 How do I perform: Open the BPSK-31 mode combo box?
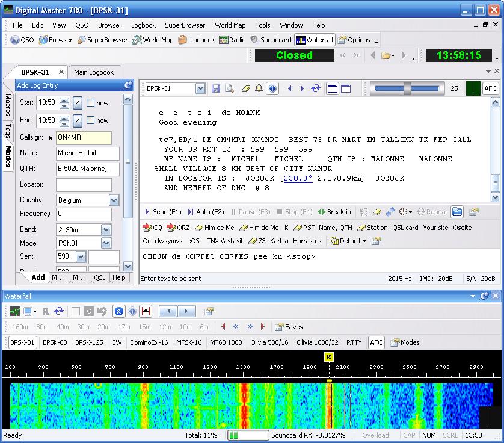[x=200, y=88]
